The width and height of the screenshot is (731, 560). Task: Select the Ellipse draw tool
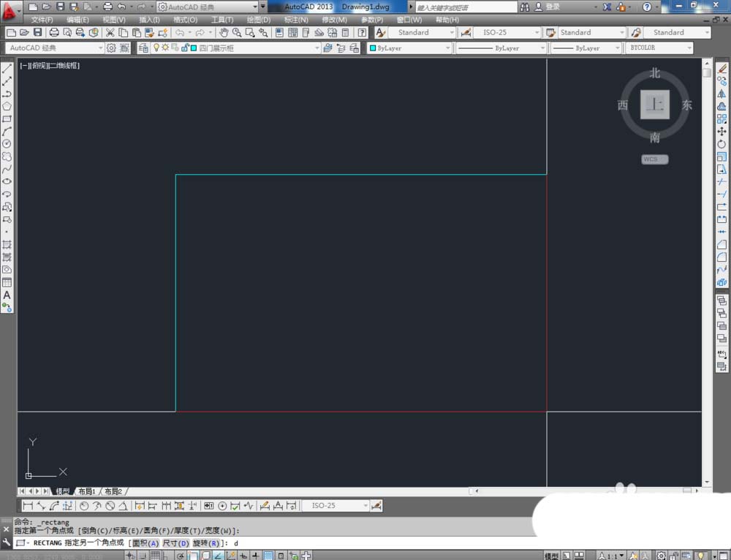(x=7, y=182)
